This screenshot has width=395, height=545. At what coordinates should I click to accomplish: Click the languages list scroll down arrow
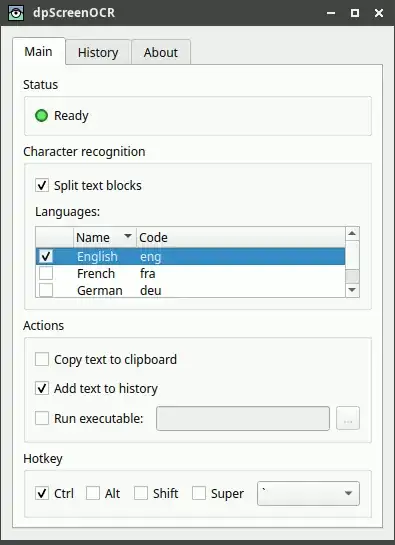tap(352, 290)
